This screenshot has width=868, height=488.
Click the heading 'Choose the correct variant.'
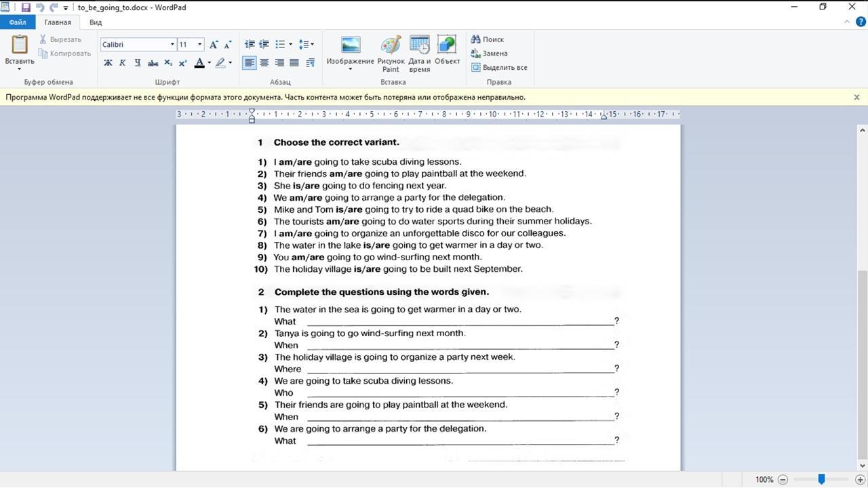coord(336,142)
